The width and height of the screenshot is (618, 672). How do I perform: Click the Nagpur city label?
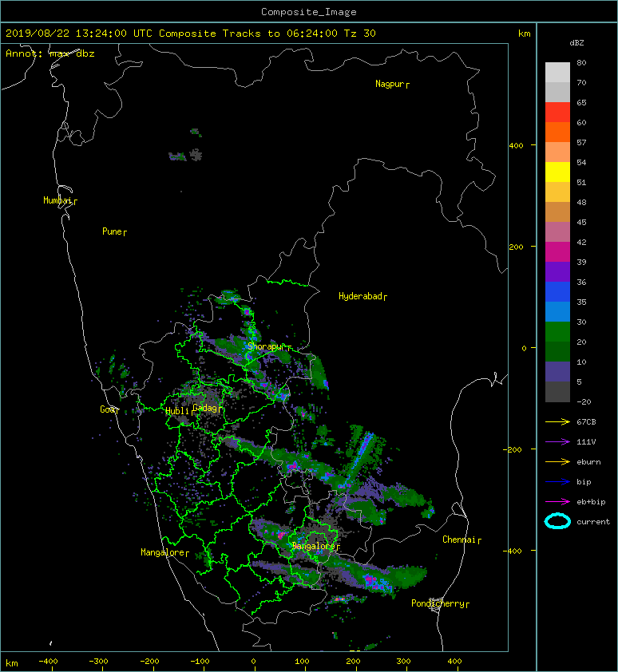tap(390, 84)
